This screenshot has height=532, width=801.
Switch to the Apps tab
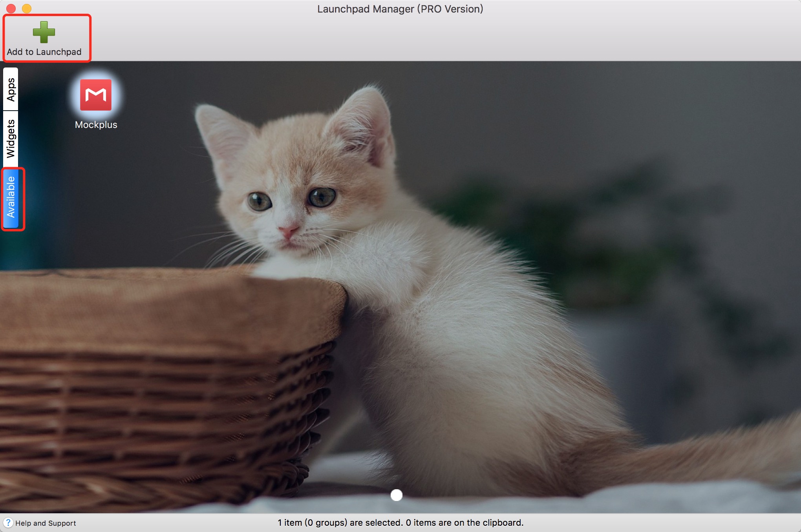[x=11, y=89]
